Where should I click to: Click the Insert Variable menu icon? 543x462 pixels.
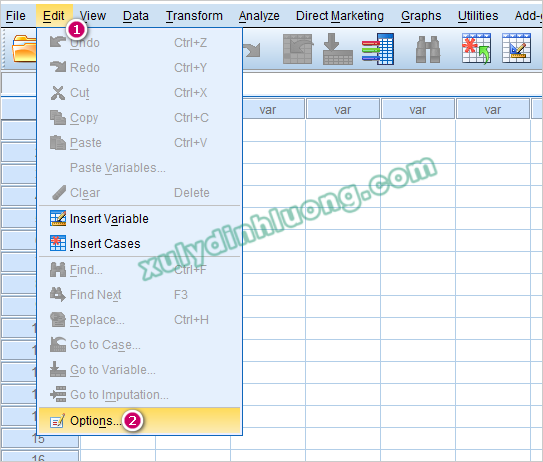(x=57, y=218)
